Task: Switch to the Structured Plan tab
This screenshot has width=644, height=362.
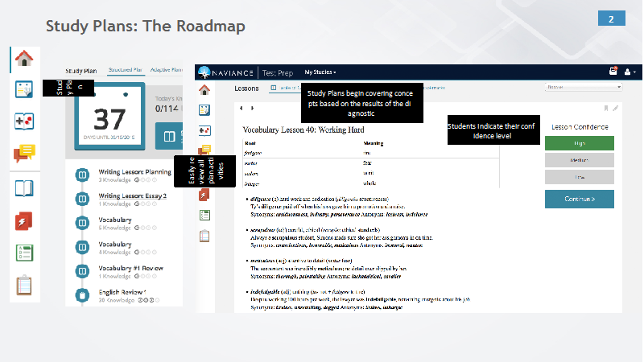Action: [x=126, y=70]
